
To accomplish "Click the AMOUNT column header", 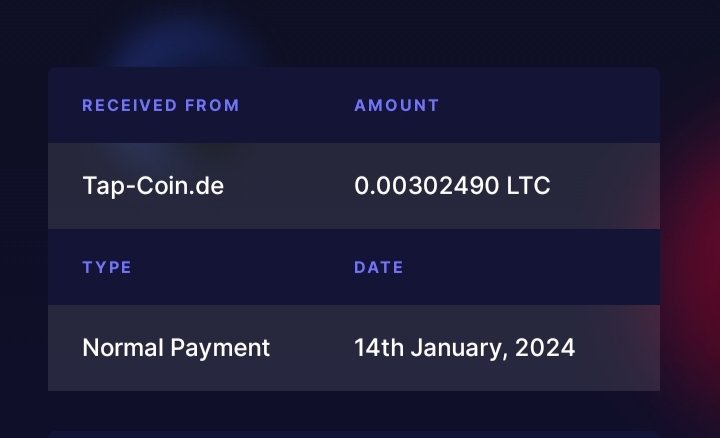I will [397, 106].
